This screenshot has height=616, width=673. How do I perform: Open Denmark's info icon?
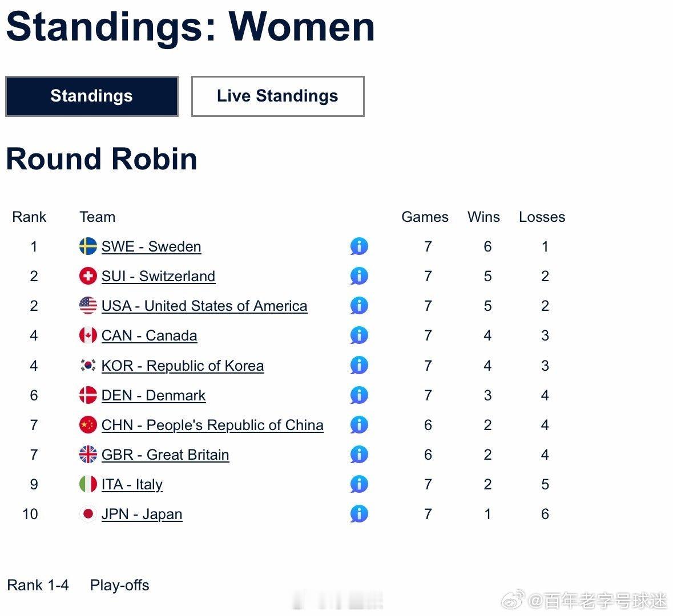pos(358,395)
